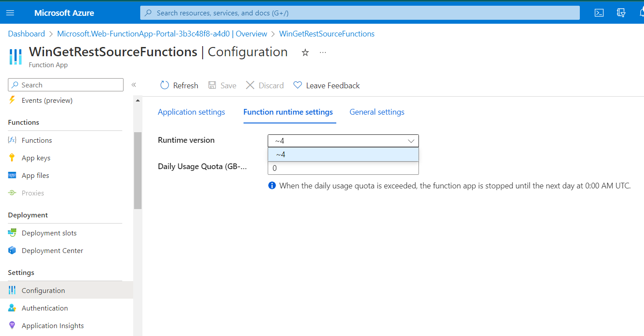Click the App keys key icon
Viewport: 644px width, 336px height.
(12, 158)
